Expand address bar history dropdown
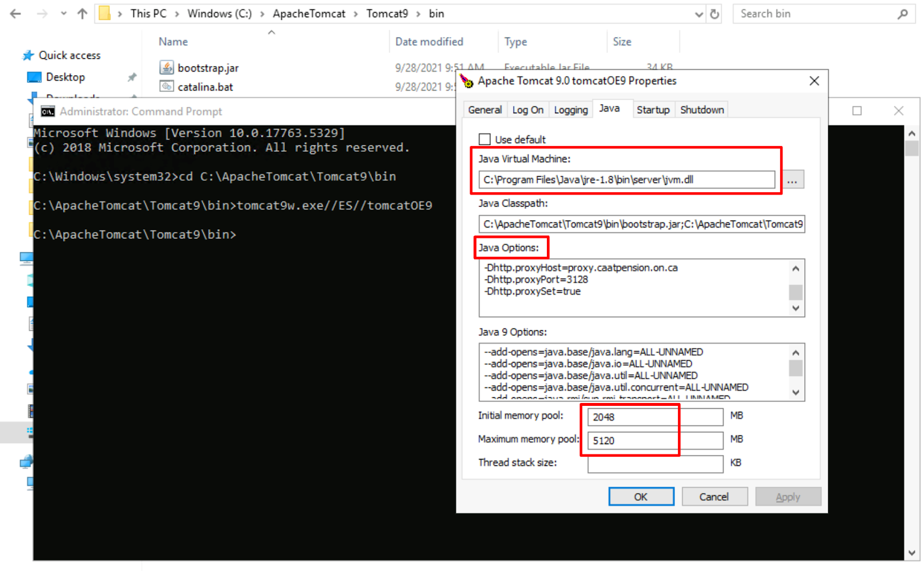Image resolution: width=924 pixels, height=571 pixels. click(x=699, y=14)
